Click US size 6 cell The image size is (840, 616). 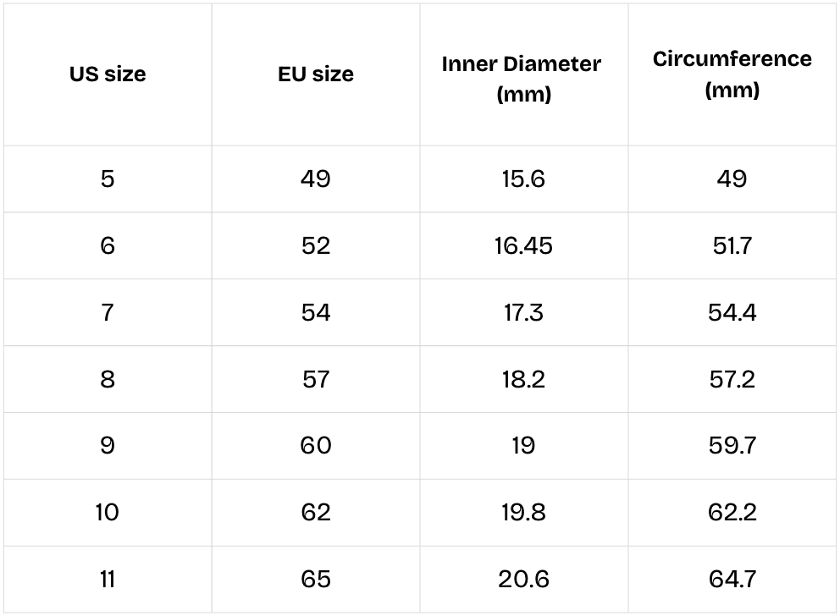coord(108,245)
